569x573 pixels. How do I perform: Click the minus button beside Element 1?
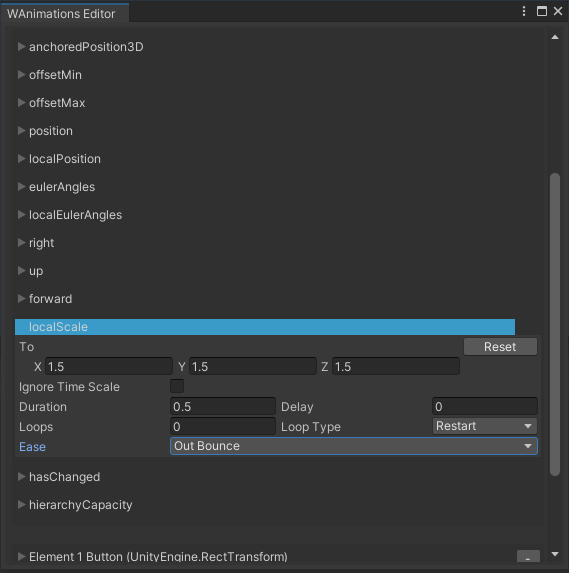pos(528,557)
